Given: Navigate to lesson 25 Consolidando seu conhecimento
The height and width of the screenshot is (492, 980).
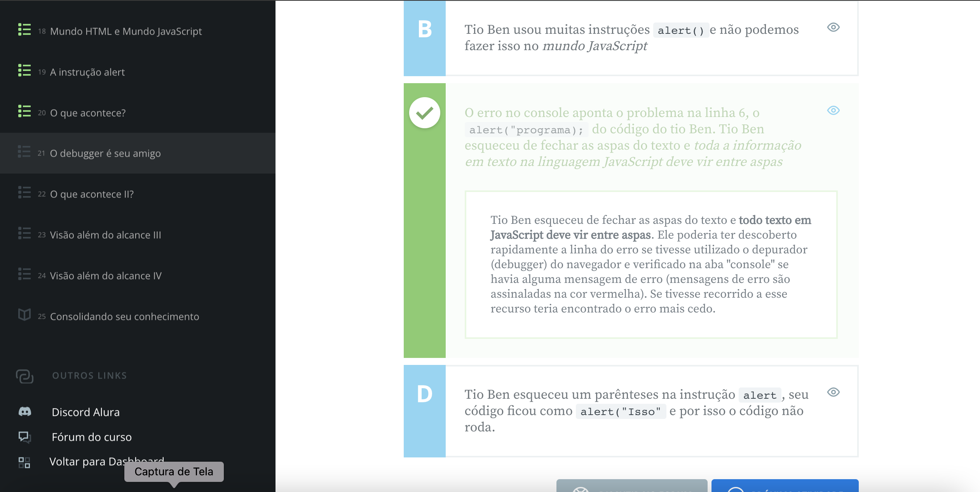Looking at the screenshot, I should click(x=124, y=316).
